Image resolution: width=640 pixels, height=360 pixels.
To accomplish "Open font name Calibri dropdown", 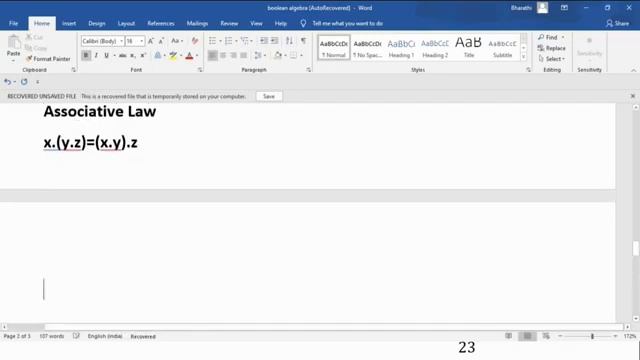I will pyautogui.click(x=121, y=41).
